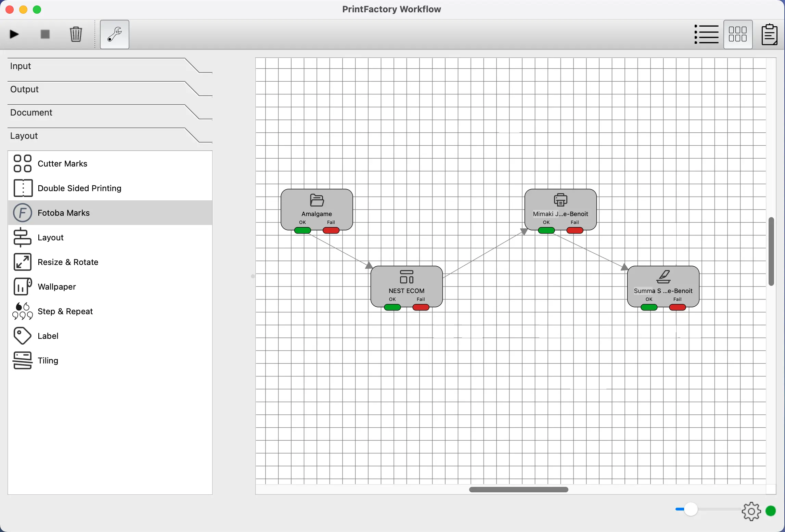Stop the workflow with the stop button

pyautogui.click(x=45, y=34)
